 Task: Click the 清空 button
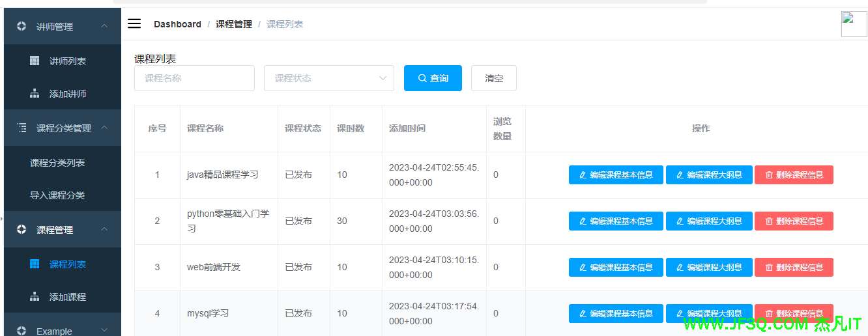tap(494, 78)
